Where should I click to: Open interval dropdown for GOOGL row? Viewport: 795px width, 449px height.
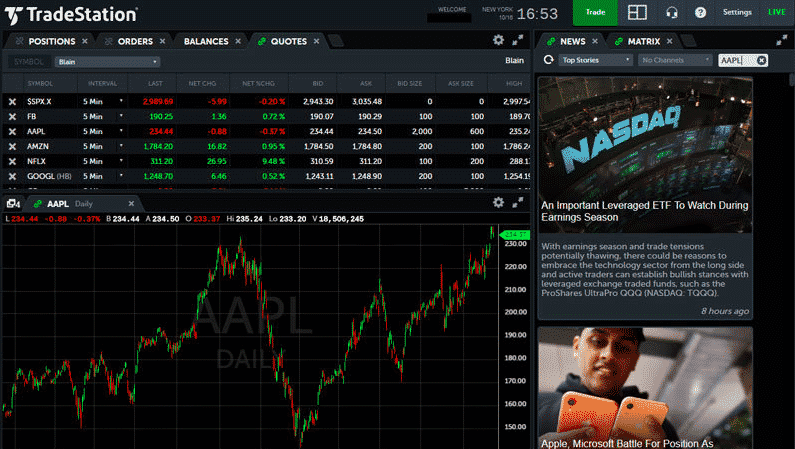click(x=121, y=176)
